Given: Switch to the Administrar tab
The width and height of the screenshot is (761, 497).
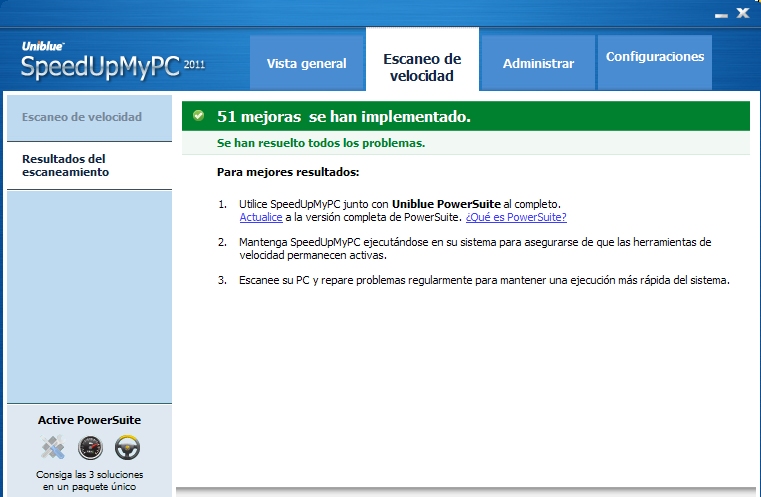Looking at the screenshot, I should (538, 63).
